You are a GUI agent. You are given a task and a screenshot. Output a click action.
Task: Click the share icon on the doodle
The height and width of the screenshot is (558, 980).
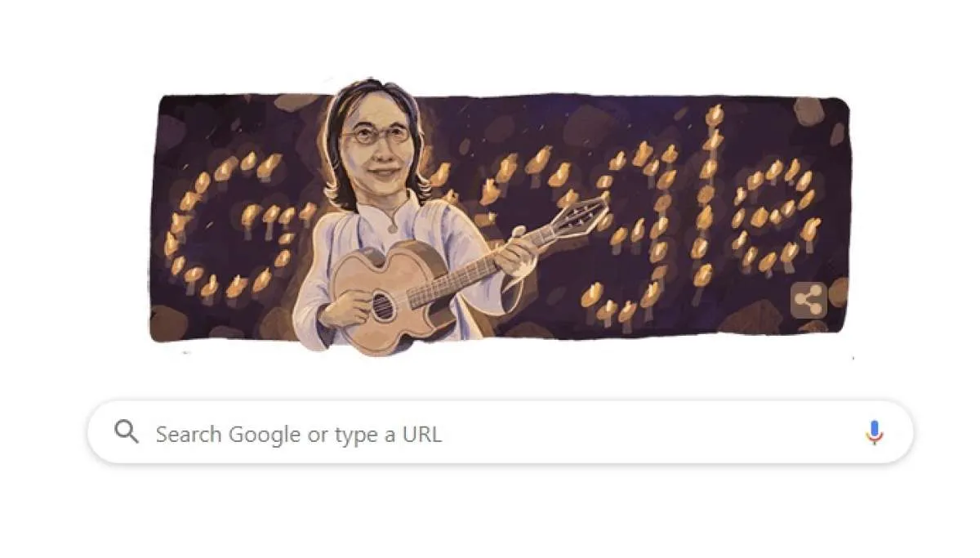coord(808,302)
